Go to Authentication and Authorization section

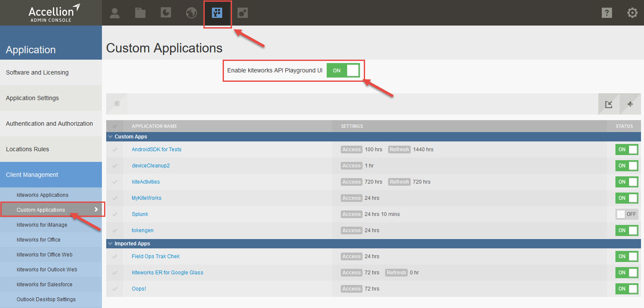[x=49, y=123]
